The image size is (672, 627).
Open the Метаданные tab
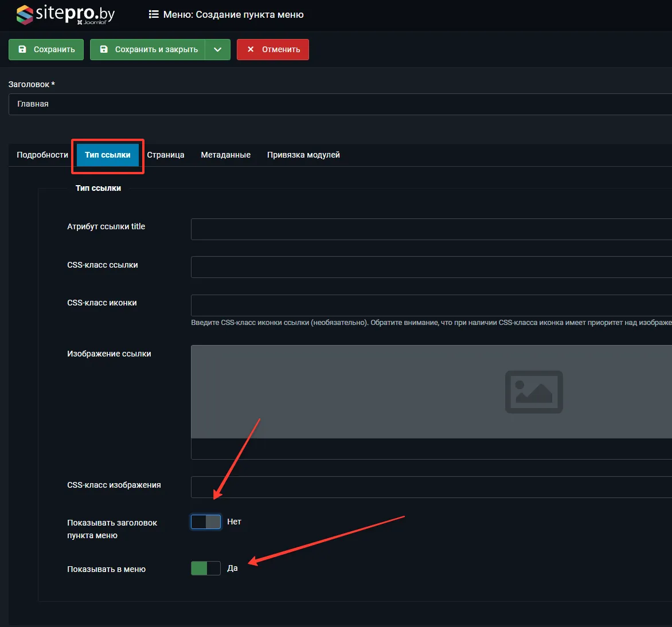coord(225,155)
